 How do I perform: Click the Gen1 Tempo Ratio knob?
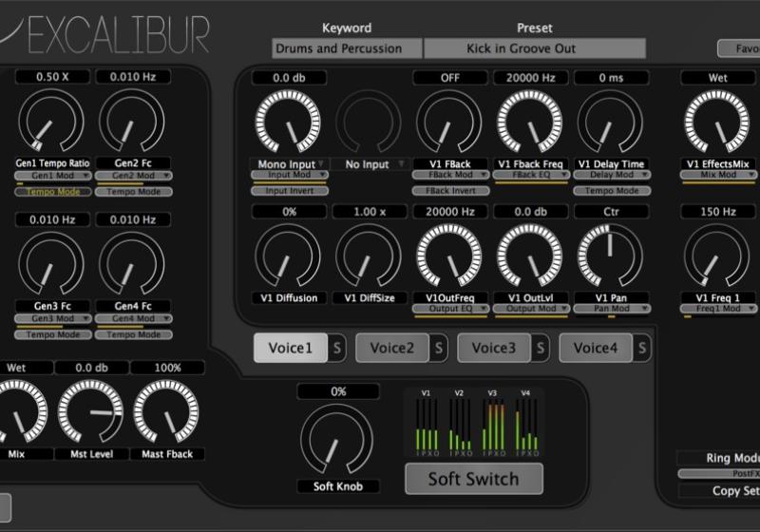[x=51, y=121]
